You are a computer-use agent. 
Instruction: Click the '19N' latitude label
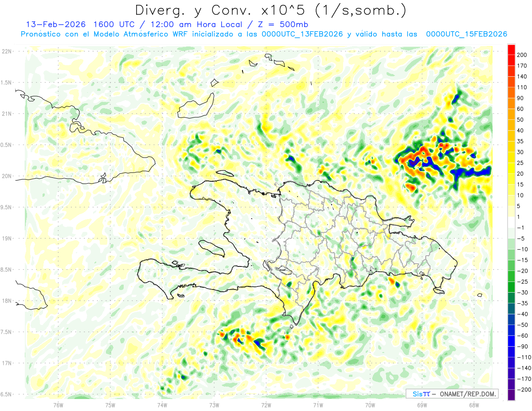[7, 239]
